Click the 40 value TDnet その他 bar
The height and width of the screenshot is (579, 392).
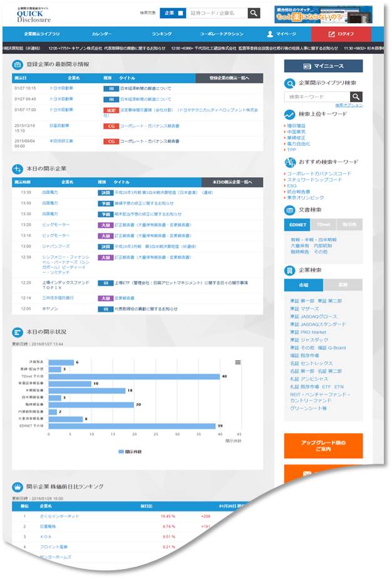tap(134, 376)
